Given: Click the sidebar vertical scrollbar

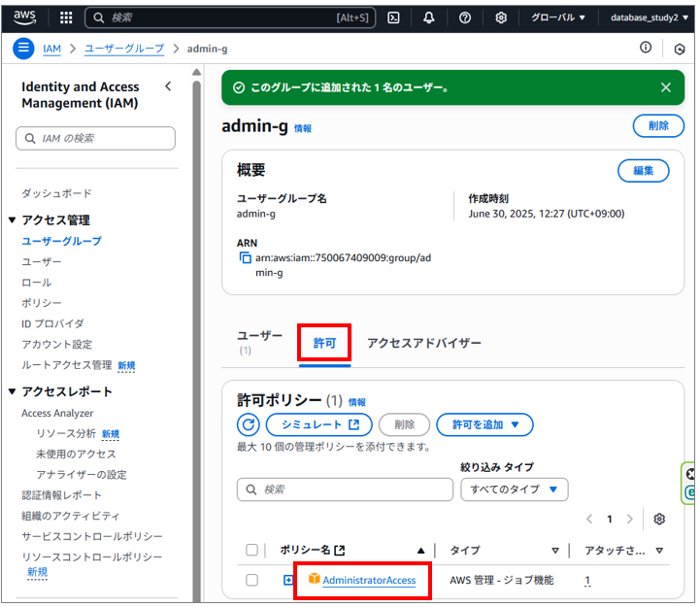Looking at the screenshot, I should pos(196,340).
